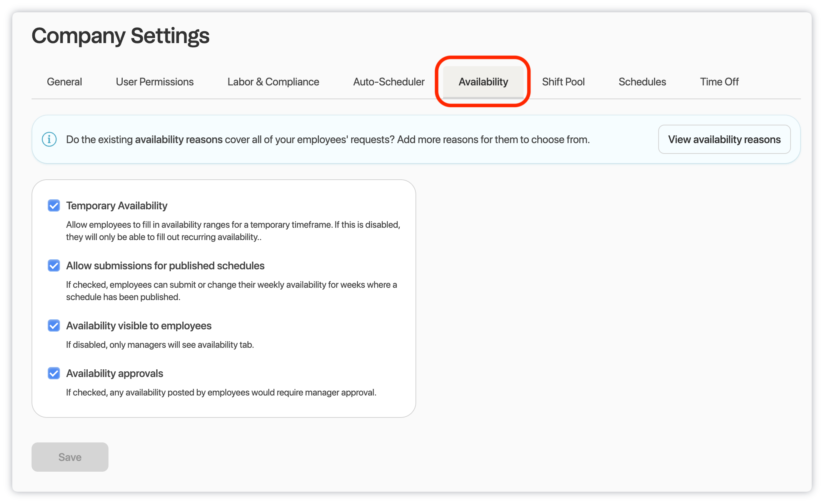The height and width of the screenshot is (504, 824).
Task: Click View availability reasons button
Action: coord(724,139)
